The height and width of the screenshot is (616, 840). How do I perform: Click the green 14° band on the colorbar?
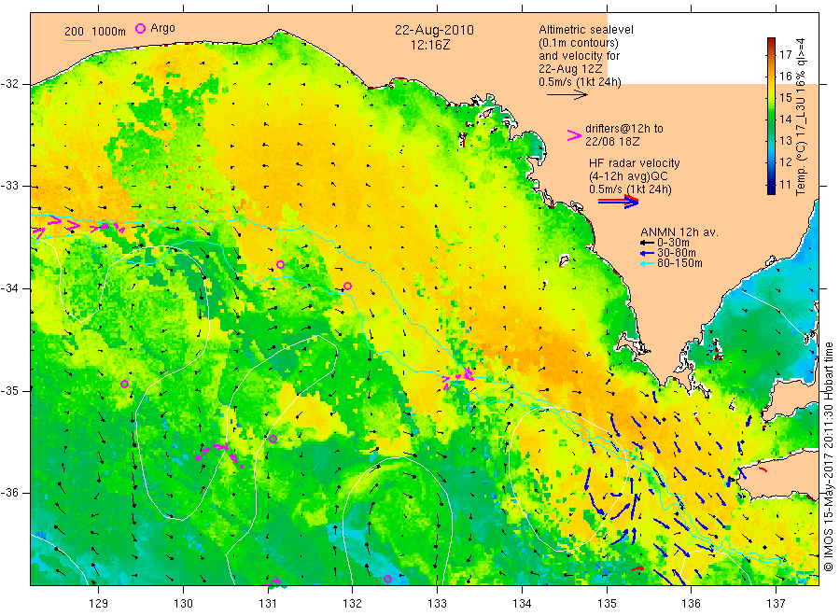click(x=771, y=119)
